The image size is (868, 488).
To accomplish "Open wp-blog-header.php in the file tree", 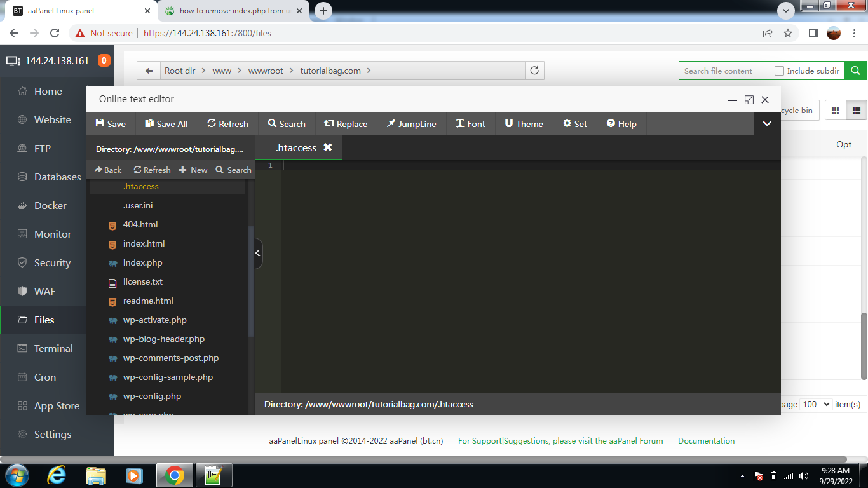I will point(164,339).
